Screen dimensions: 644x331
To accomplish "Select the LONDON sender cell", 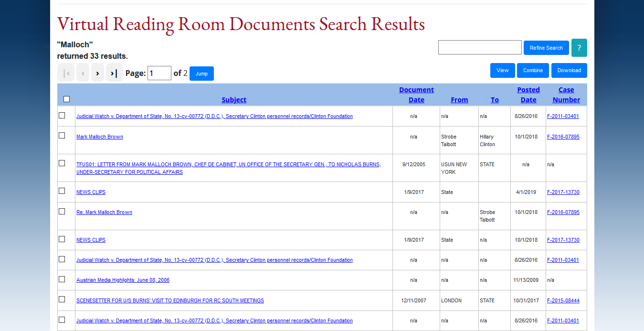I will [x=459, y=300].
